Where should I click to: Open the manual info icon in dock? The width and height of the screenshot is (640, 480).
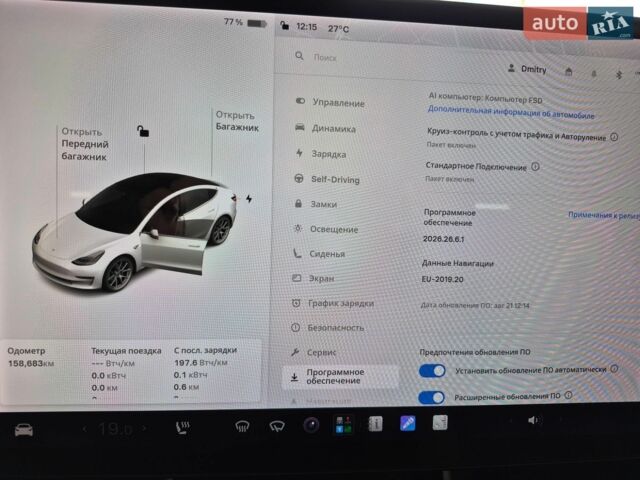(376, 424)
